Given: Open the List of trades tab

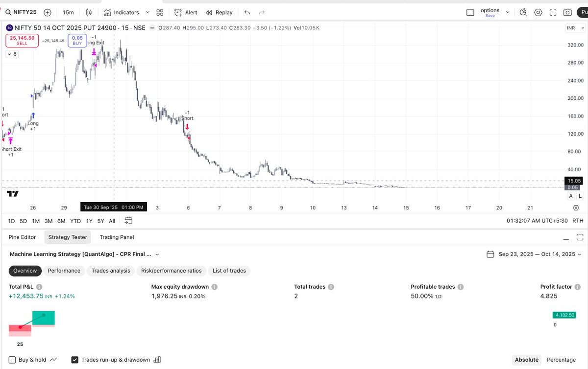Looking at the screenshot, I should (x=229, y=271).
